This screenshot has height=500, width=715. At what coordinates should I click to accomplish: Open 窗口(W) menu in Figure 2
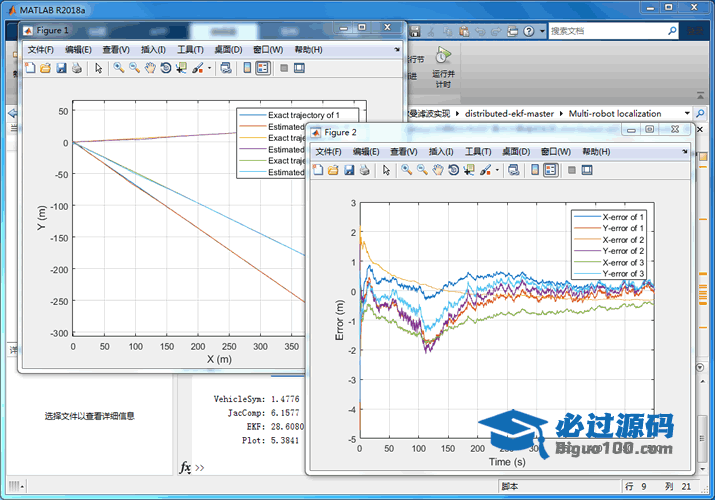pos(555,152)
